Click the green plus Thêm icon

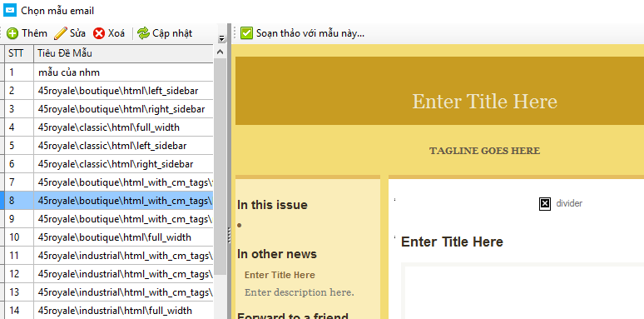point(12,33)
